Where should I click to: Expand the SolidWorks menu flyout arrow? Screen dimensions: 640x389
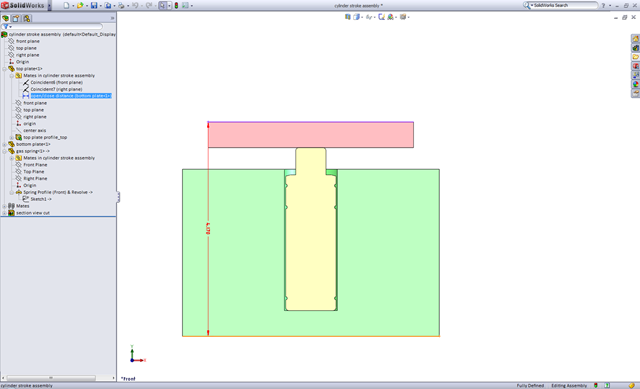coord(50,6)
